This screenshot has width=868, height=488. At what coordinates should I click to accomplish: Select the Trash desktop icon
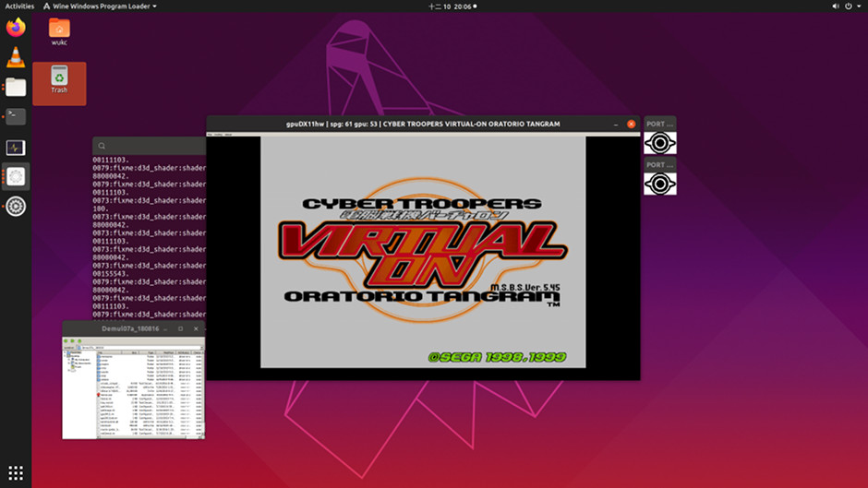tap(59, 83)
